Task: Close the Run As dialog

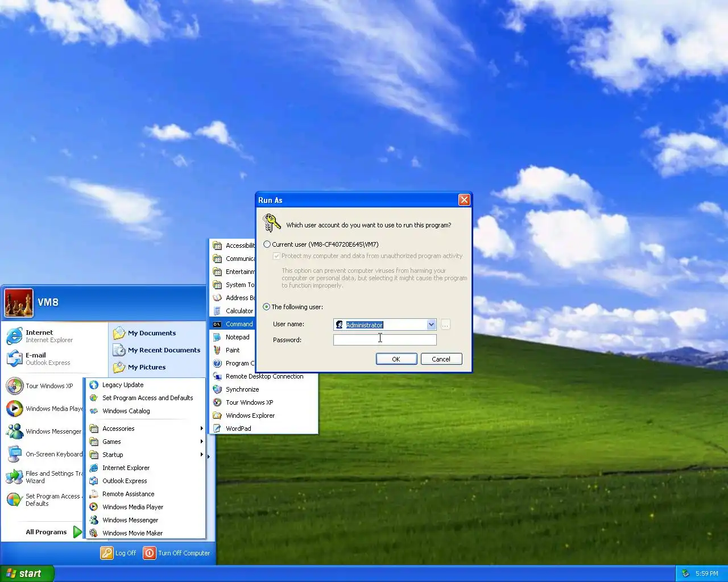Action: 465,200
